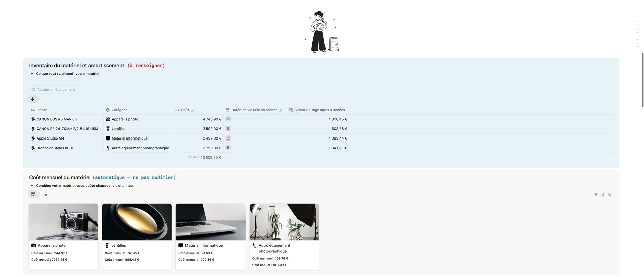
Task: Click 'Ajouter un équipement' button
Action: click(x=53, y=89)
